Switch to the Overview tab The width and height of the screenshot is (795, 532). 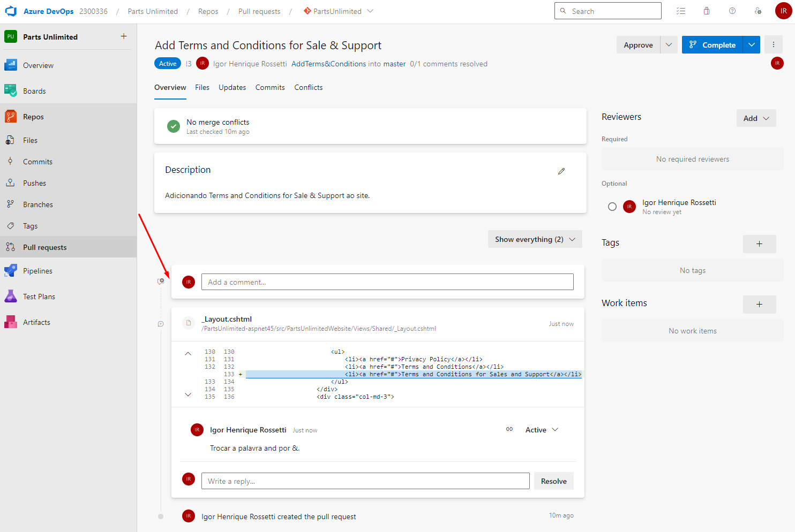170,87
